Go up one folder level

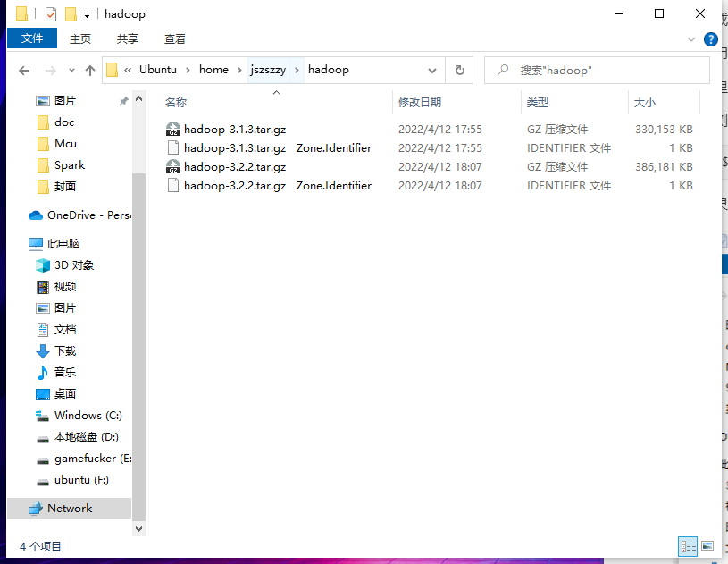point(90,71)
